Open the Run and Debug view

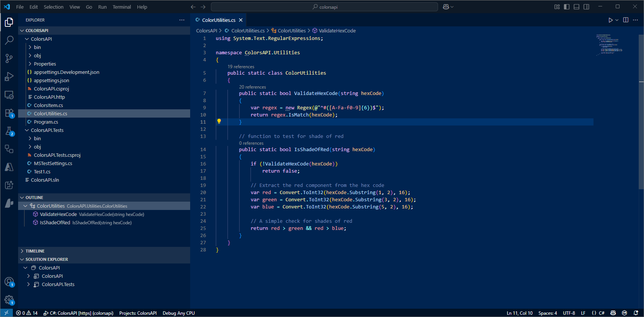9,77
